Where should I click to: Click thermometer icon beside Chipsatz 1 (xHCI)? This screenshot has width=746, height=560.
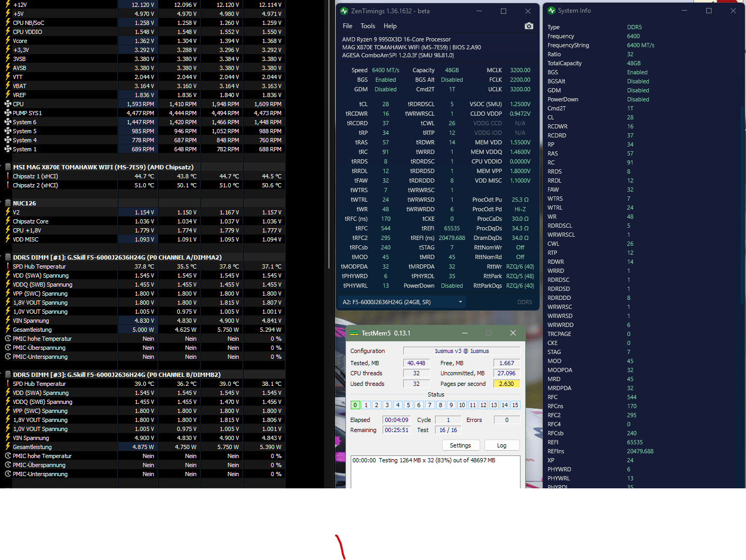8,176
